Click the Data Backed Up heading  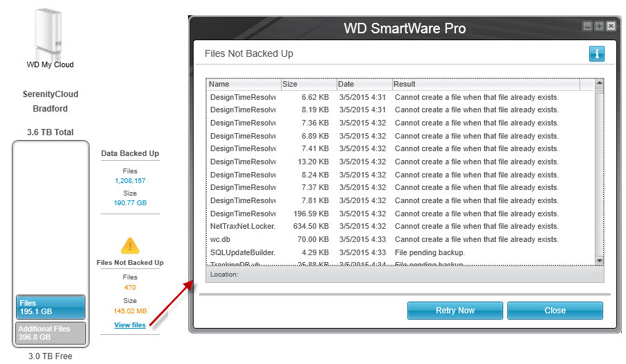coord(130,153)
